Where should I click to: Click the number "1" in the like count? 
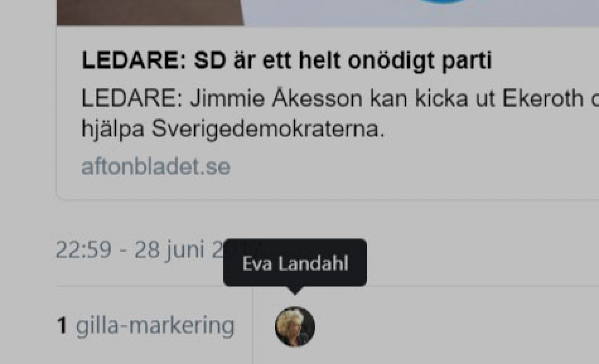click(62, 325)
